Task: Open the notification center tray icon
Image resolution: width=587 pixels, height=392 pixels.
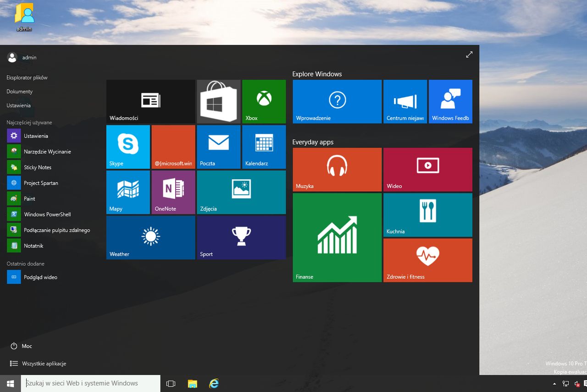Action: 585,384
